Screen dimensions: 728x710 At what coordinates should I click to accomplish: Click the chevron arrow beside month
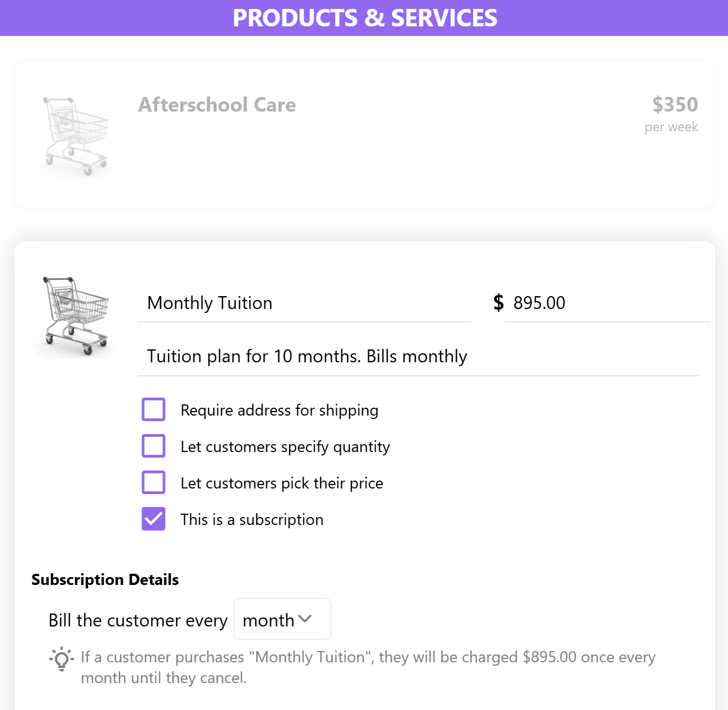(x=305, y=619)
